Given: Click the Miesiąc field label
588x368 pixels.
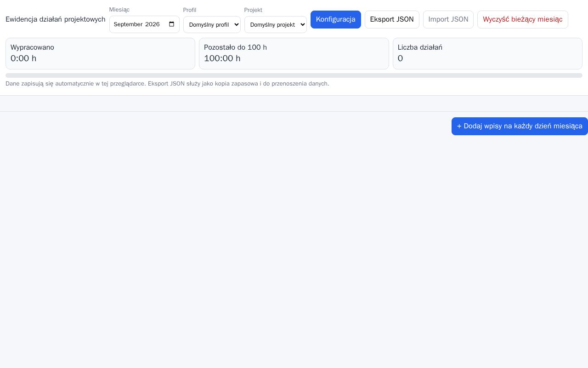Looking at the screenshot, I should coord(119,10).
